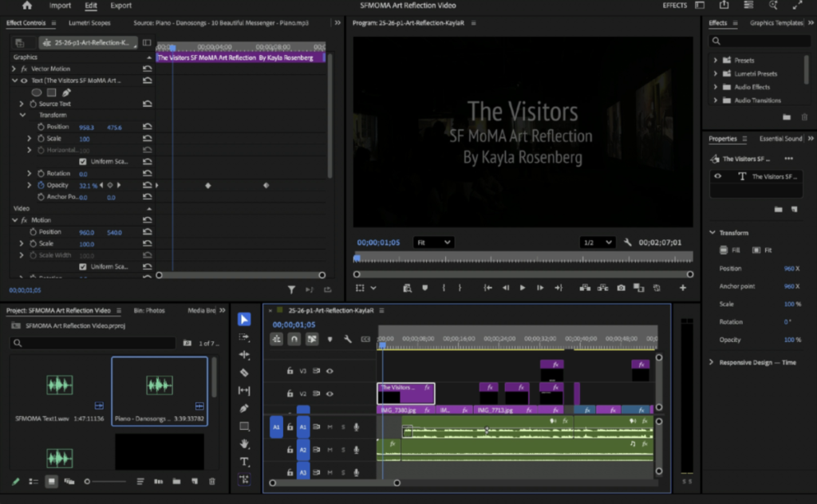This screenshot has width=817, height=504.
Task: Open the Program monitor wrench settings
Action: [627, 242]
